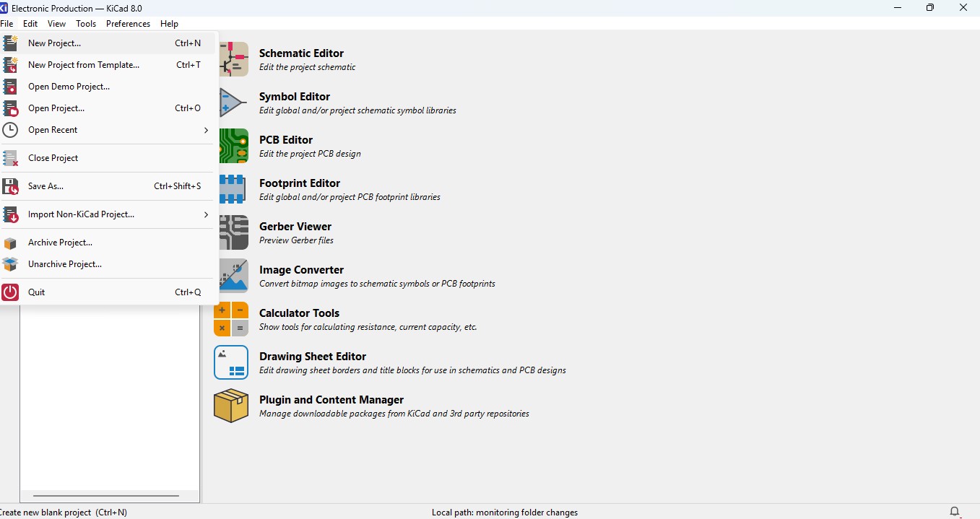Screen dimensions: 980x519
Task: Choose Archive Project... menu entry
Action: coord(108,243)
